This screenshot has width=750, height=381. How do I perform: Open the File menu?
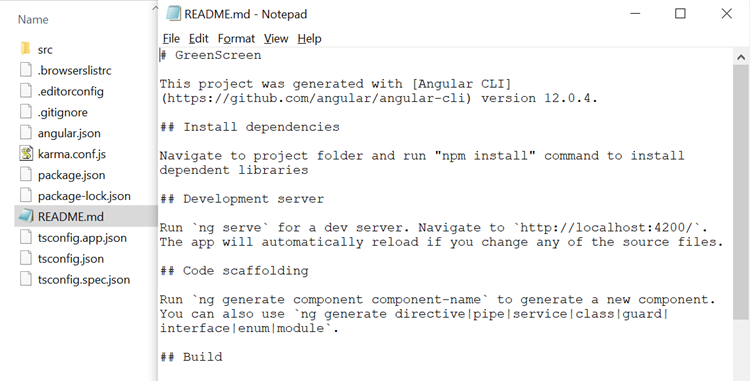click(171, 39)
